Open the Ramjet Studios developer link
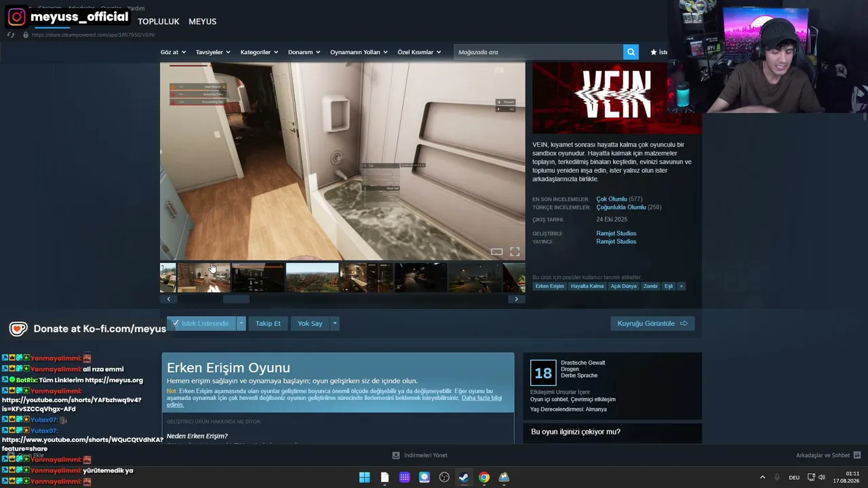Viewport: 868px width, 488px height. pos(616,233)
